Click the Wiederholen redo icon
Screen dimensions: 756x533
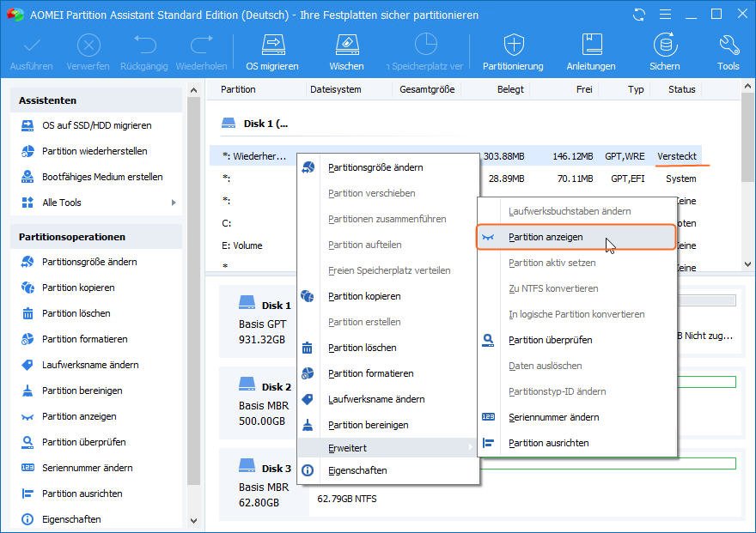click(202, 45)
